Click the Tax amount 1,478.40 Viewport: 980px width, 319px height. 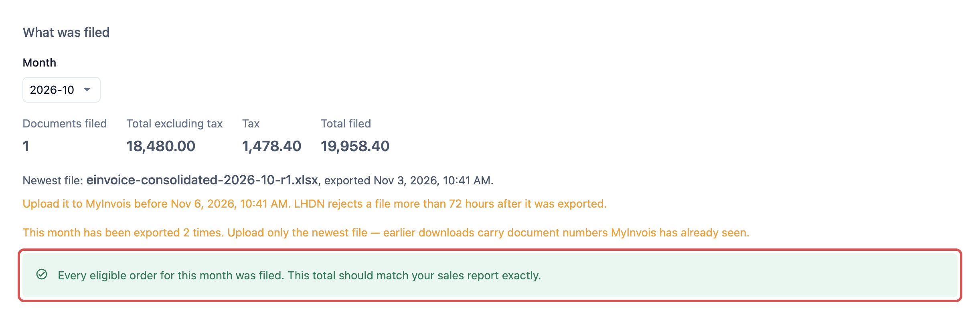271,146
